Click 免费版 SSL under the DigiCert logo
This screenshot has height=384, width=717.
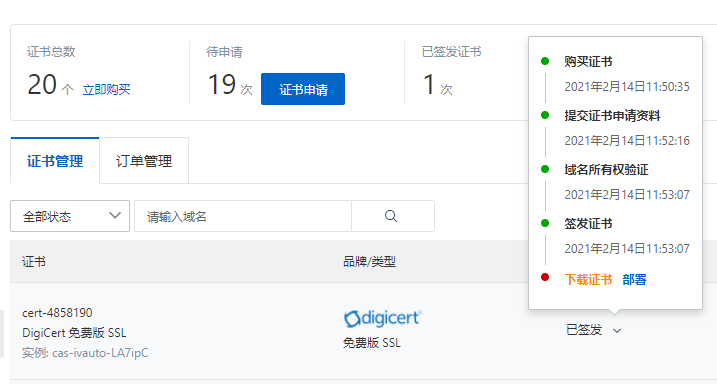pyautogui.click(x=372, y=343)
